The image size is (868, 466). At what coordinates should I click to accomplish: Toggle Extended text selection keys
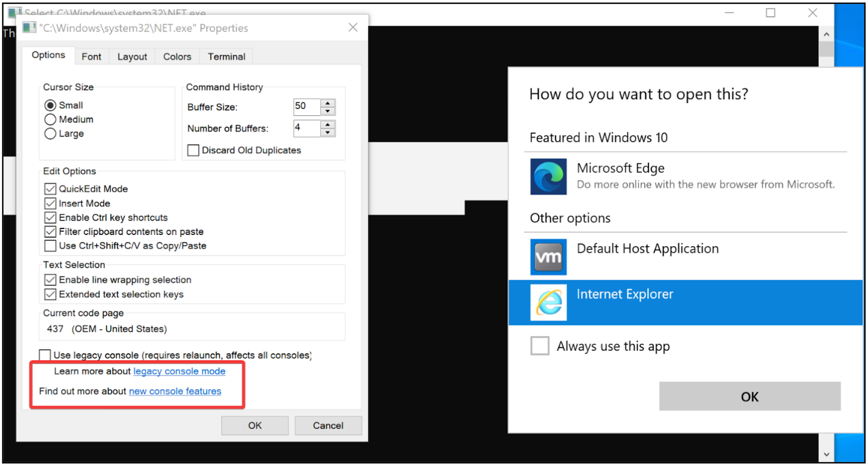pyautogui.click(x=50, y=294)
